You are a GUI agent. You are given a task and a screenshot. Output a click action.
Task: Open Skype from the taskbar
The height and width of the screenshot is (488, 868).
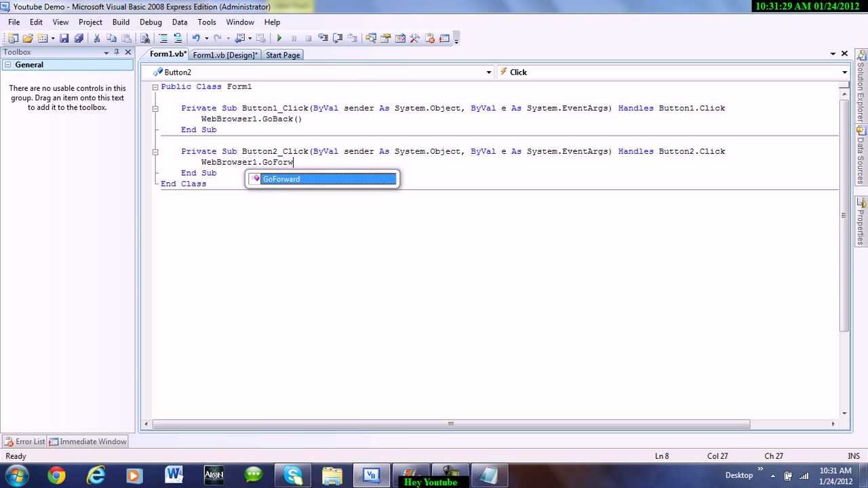[x=293, y=475]
